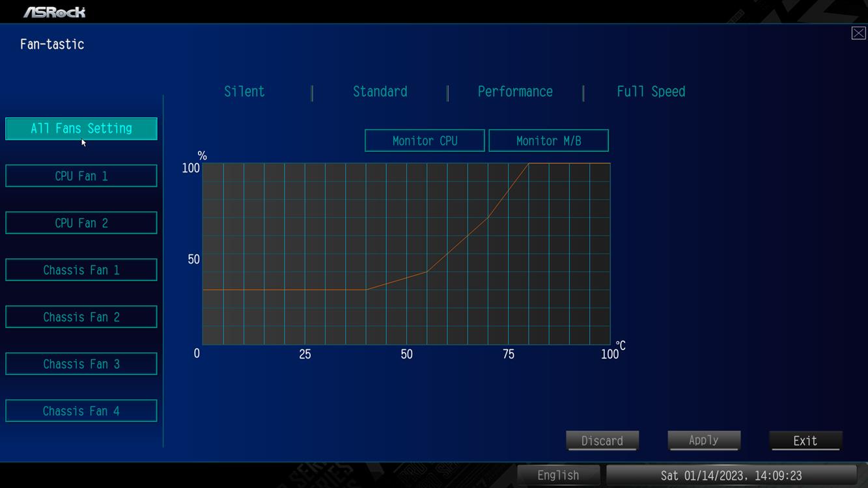Screen dimensions: 868x488
Task: Set fans to Full Speed
Action: (651, 92)
